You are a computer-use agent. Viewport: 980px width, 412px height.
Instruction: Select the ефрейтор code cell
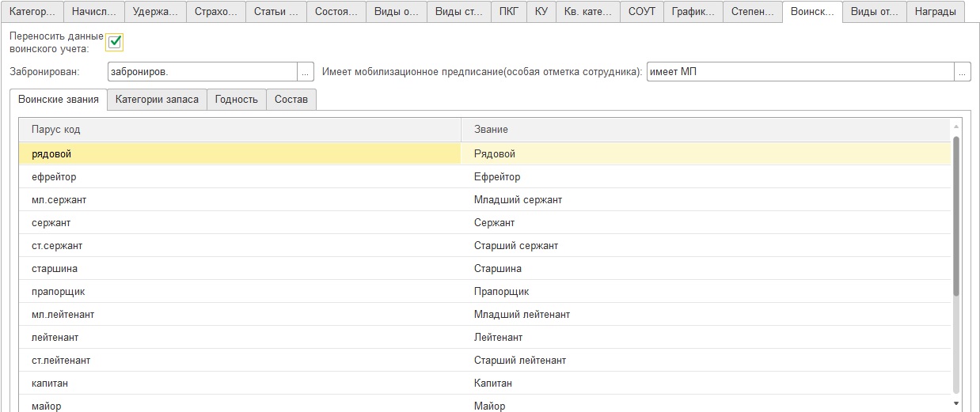point(240,177)
